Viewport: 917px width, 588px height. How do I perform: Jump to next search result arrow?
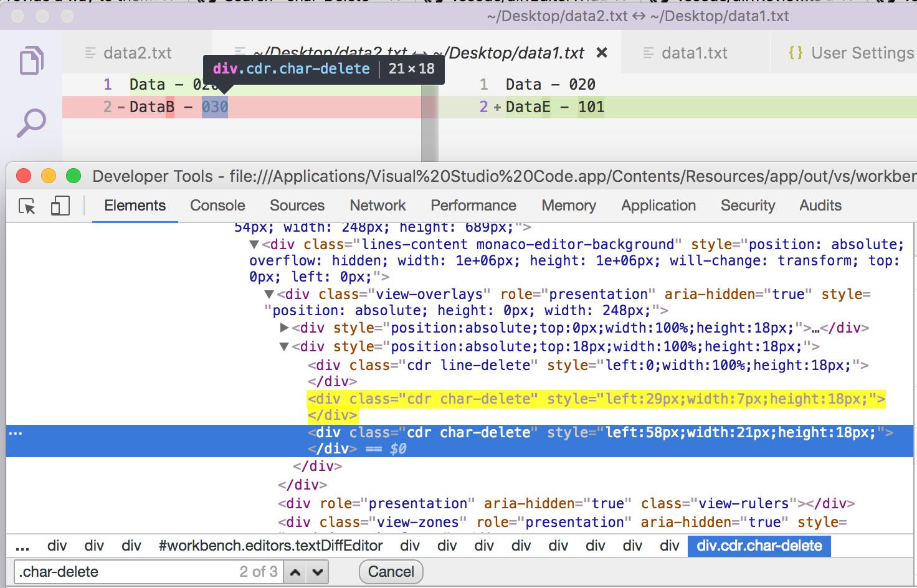pos(317,572)
